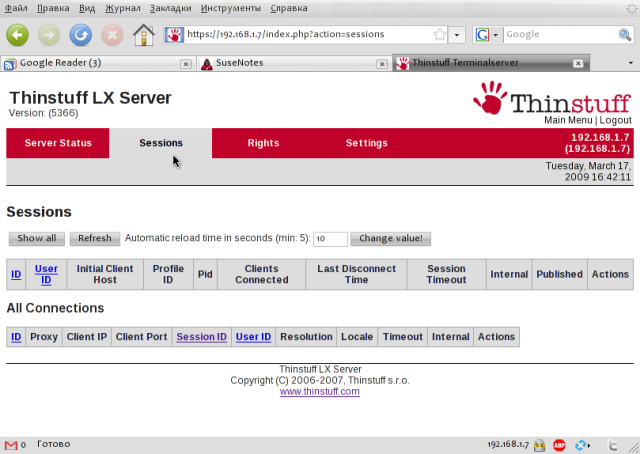The height and width of the screenshot is (454, 640).
Task: Open the Закладки menu
Action: (x=170, y=8)
